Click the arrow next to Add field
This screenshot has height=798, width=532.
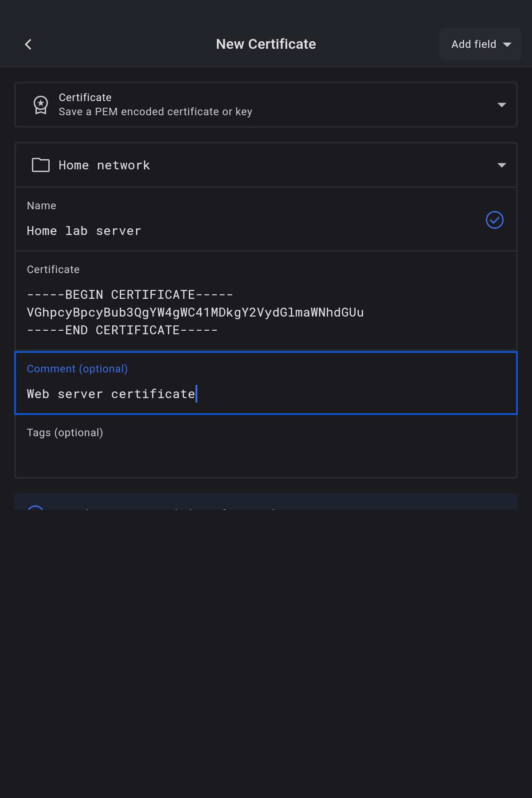[507, 44]
